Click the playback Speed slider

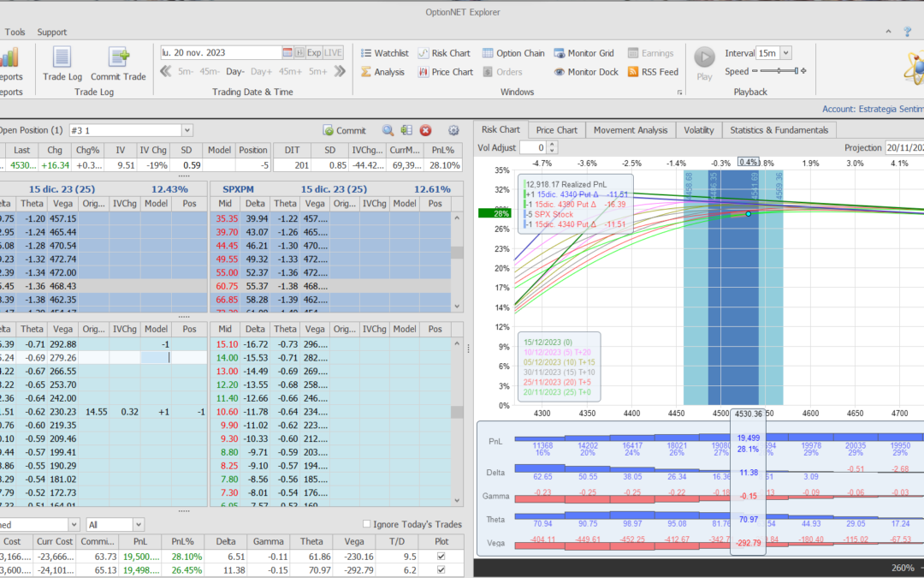pyautogui.click(x=779, y=72)
